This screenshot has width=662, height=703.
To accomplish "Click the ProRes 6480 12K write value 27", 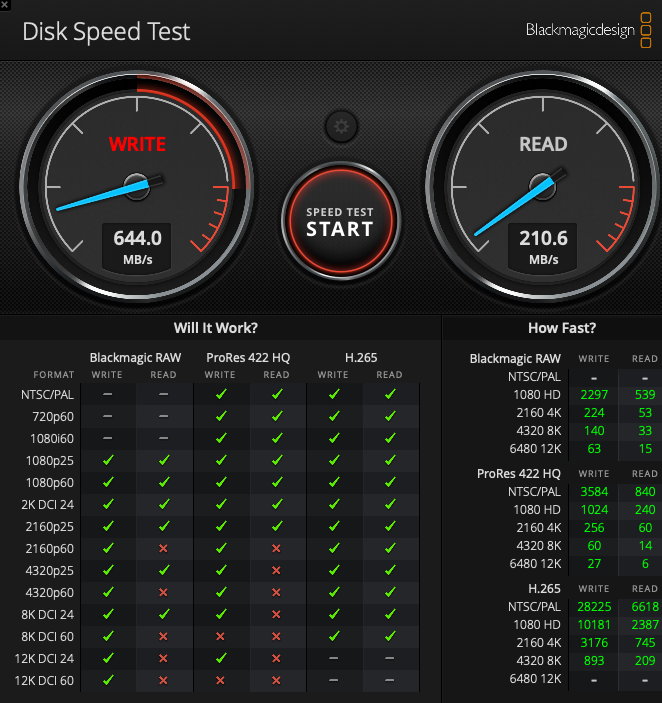I will (594, 563).
